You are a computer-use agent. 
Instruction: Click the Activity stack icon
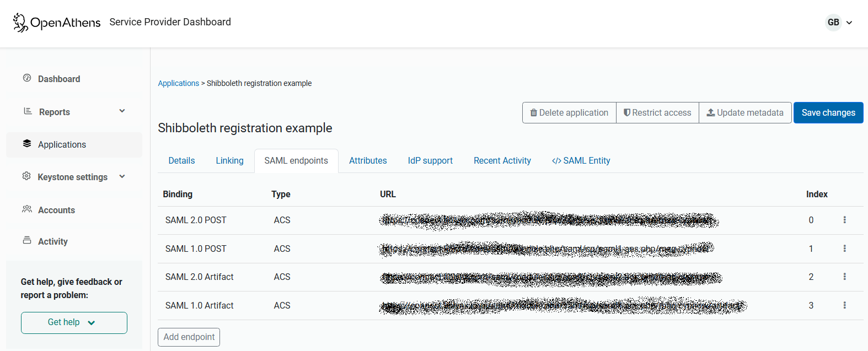tap(27, 240)
